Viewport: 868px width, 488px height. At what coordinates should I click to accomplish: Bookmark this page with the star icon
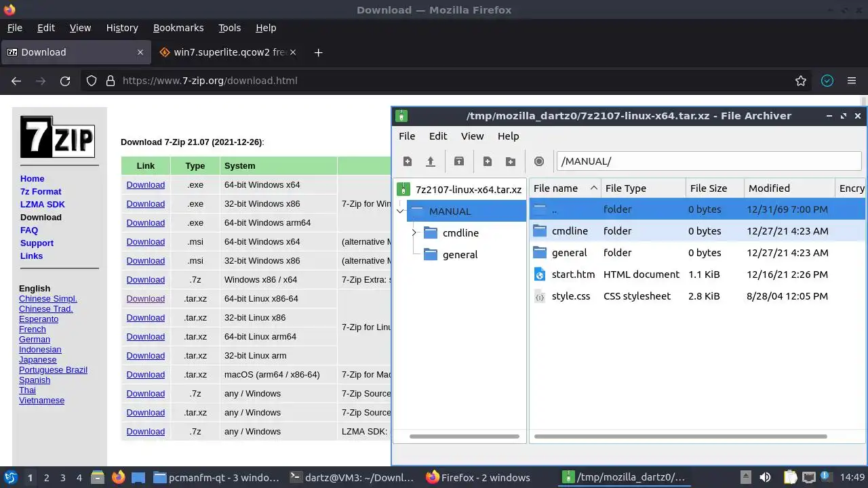(801, 81)
